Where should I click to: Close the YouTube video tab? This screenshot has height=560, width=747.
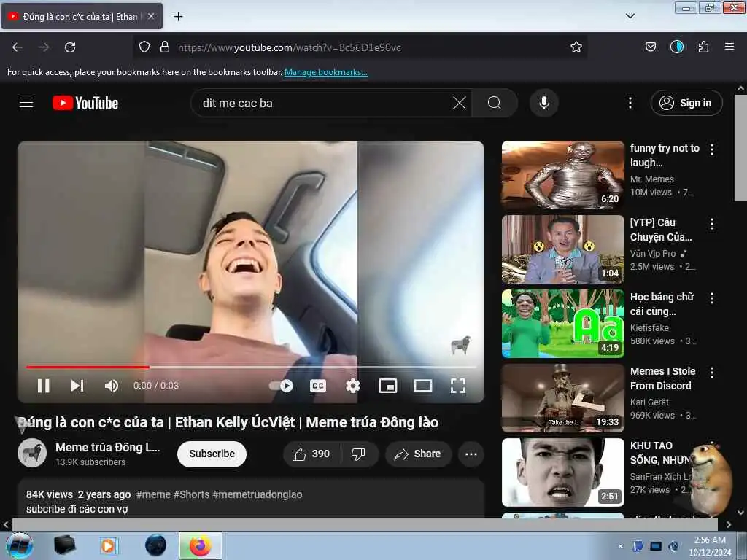coord(150,16)
